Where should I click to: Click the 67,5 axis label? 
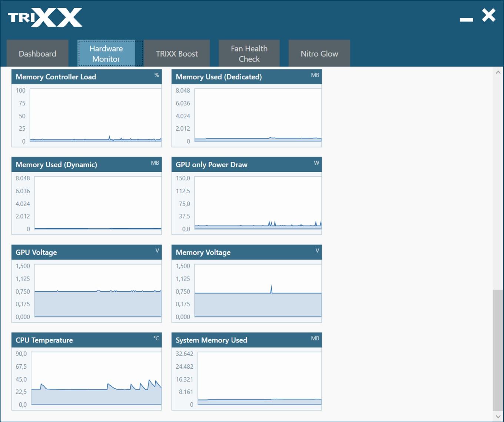pos(21,366)
